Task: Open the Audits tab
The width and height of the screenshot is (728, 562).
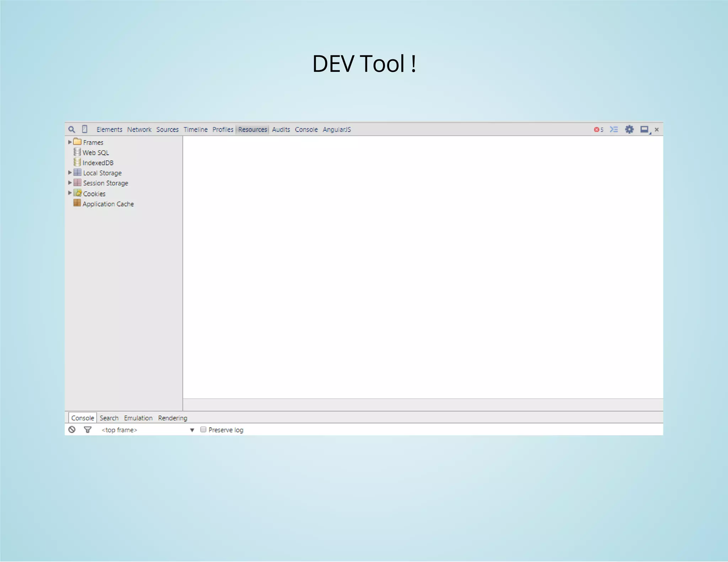Action: 281,130
